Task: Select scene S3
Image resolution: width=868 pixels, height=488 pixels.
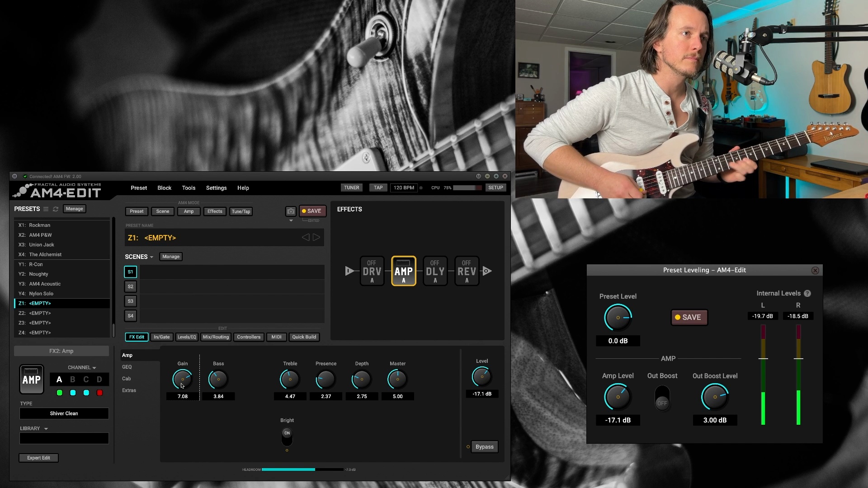Action: 130,301
